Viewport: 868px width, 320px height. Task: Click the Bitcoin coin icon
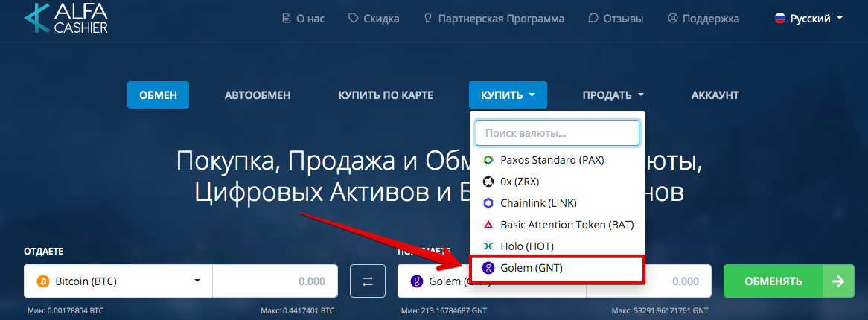[x=42, y=281]
